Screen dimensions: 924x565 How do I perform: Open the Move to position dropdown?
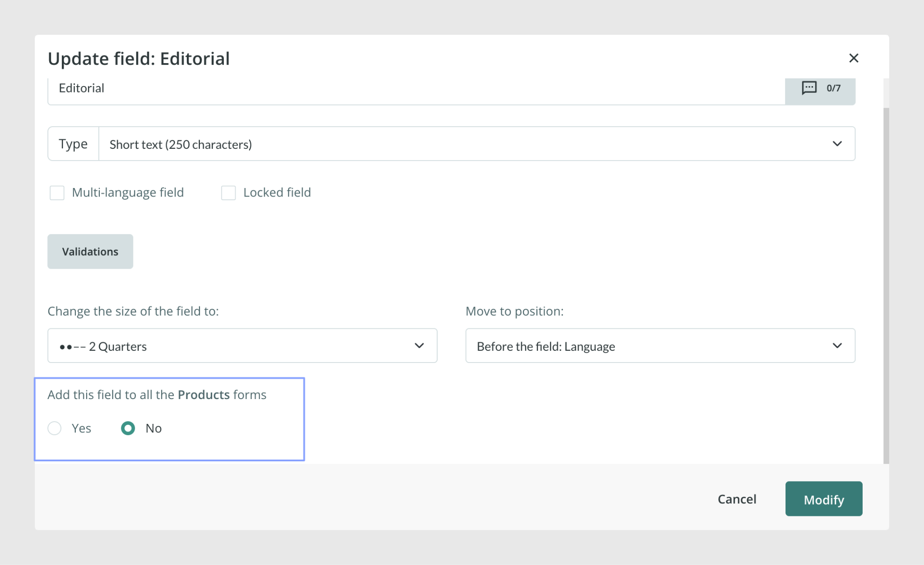tap(660, 346)
